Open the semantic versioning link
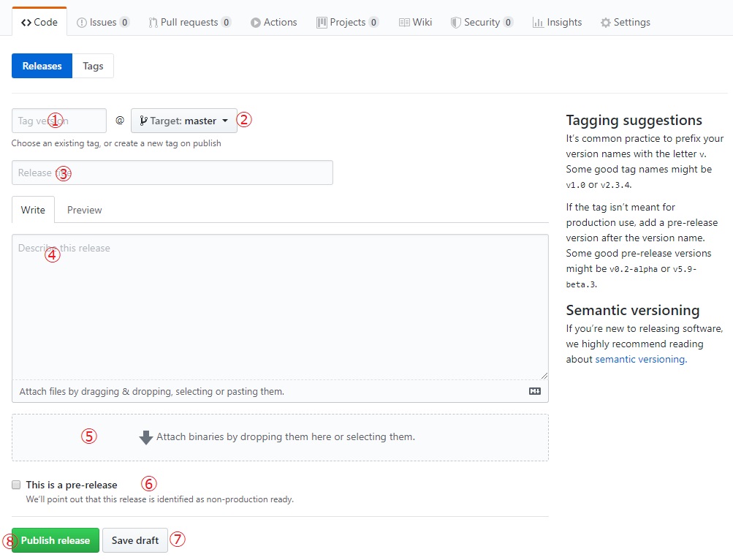The width and height of the screenshot is (733, 560). pyautogui.click(x=640, y=359)
